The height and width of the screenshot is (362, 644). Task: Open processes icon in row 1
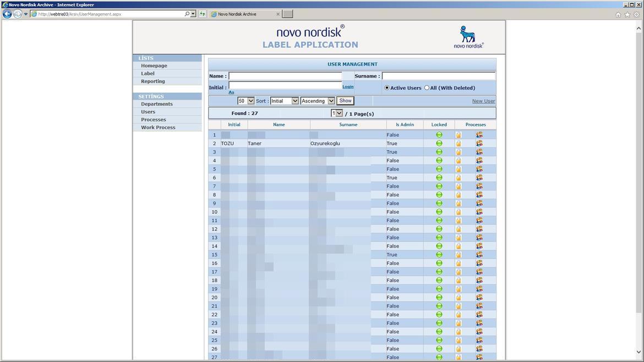click(x=479, y=135)
